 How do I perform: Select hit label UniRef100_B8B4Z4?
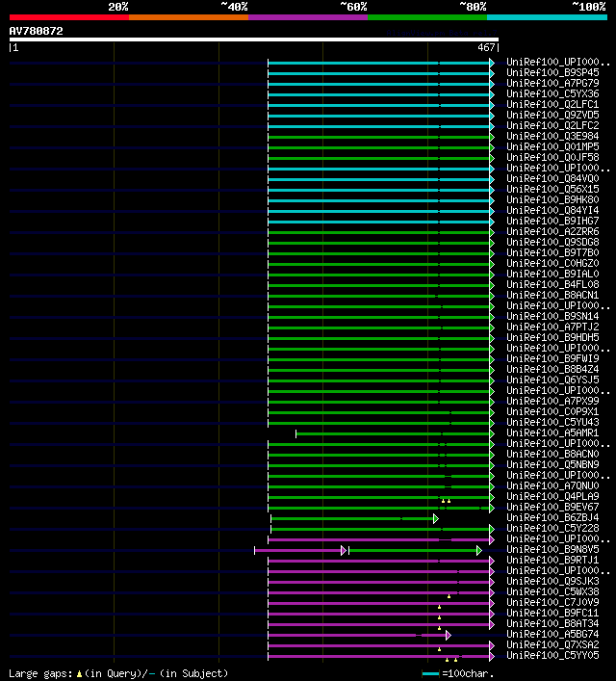(x=552, y=369)
